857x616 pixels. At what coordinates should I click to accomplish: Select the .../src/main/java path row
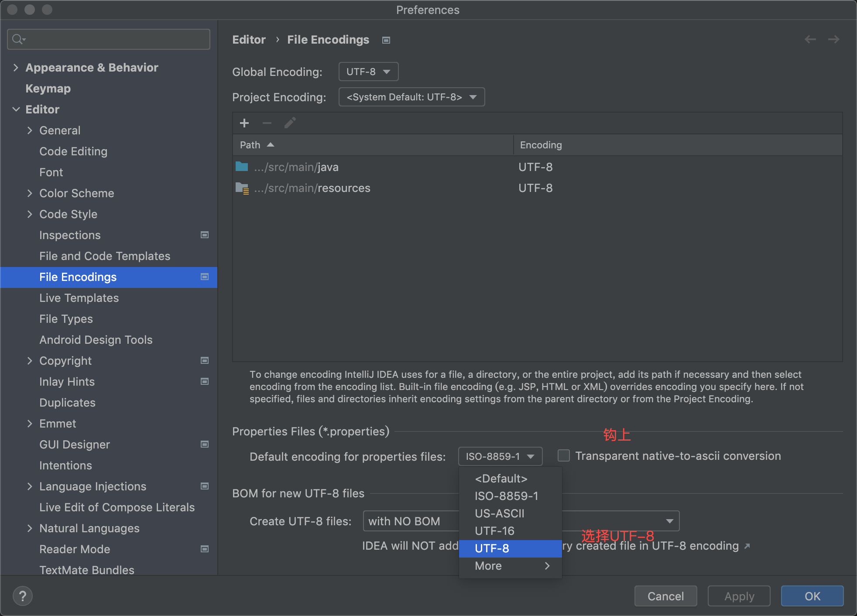(537, 167)
